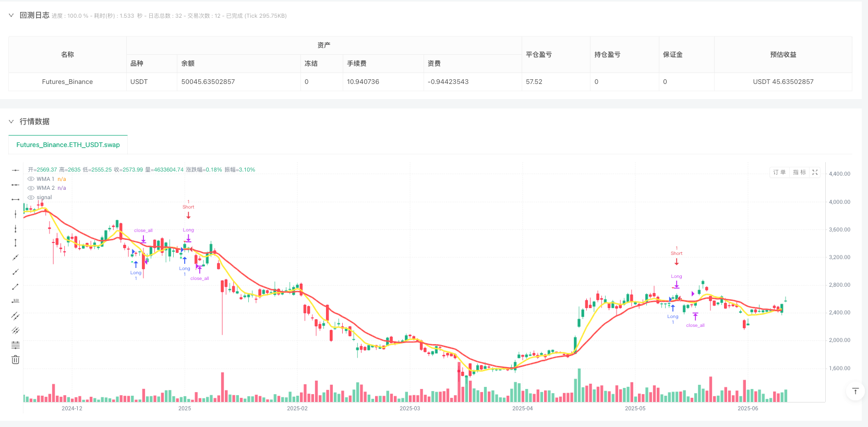Select the Fibonacci retracement lines tool
The image size is (868, 427).
16,345
